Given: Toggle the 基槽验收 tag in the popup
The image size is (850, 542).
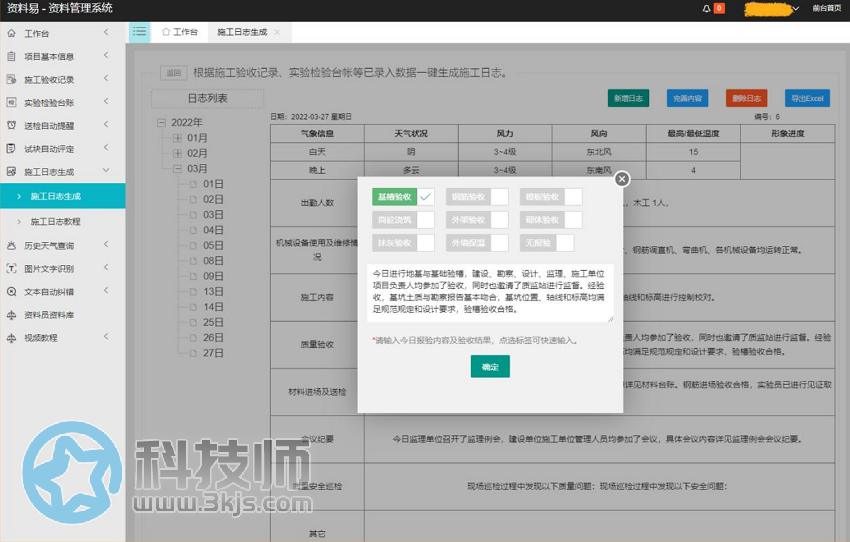Looking at the screenshot, I should [x=403, y=197].
